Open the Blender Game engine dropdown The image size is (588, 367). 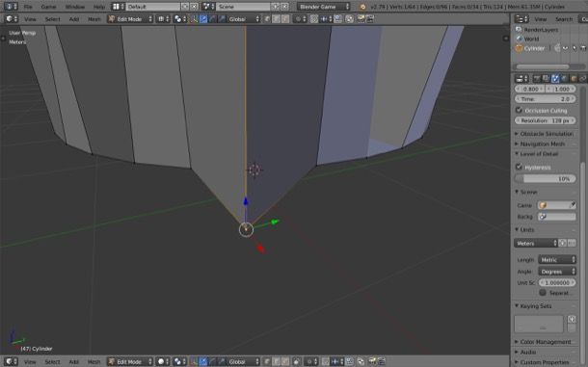323,7
